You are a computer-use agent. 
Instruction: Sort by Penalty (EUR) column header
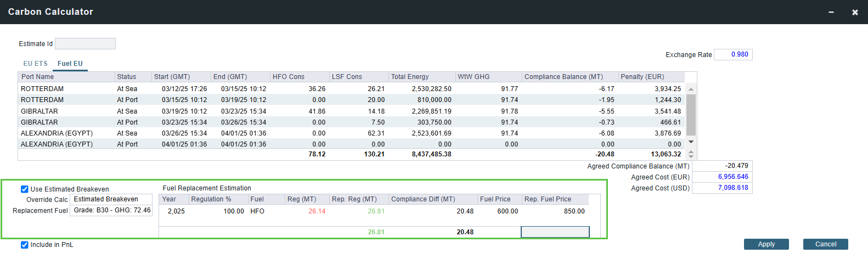pyautogui.click(x=650, y=77)
